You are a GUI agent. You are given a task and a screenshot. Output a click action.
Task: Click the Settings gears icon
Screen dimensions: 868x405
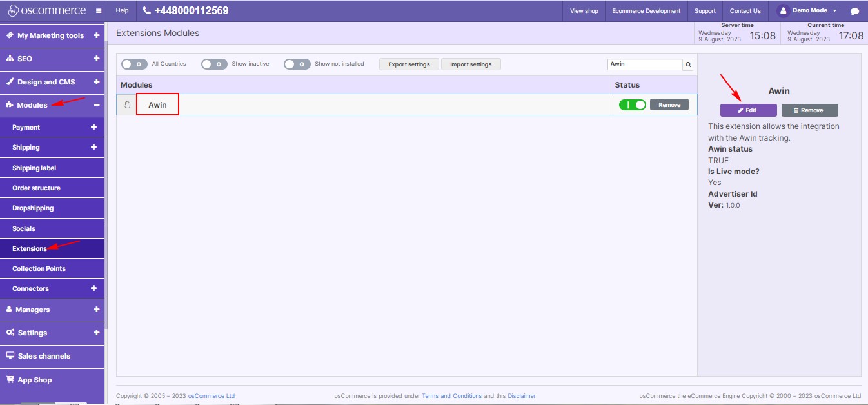click(11, 333)
